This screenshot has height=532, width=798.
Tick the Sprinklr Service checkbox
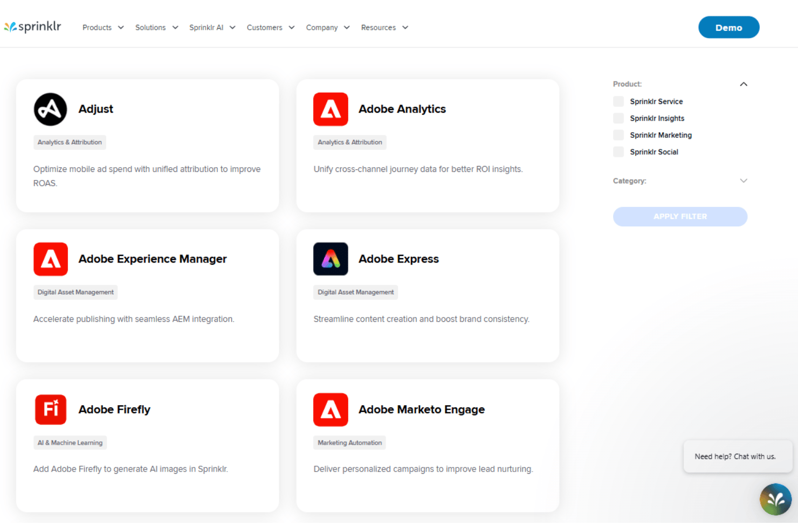(x=618, y=101)
